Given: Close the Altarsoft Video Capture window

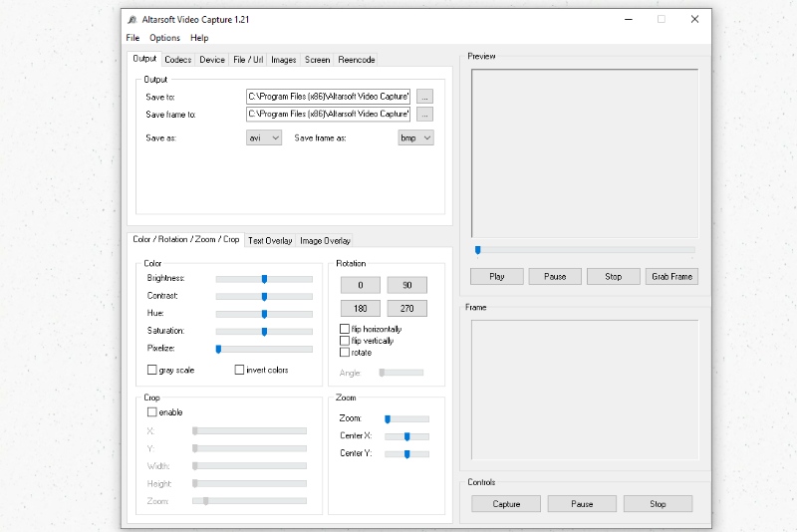Looking at the screenshot, I should [x=694, y=19].
